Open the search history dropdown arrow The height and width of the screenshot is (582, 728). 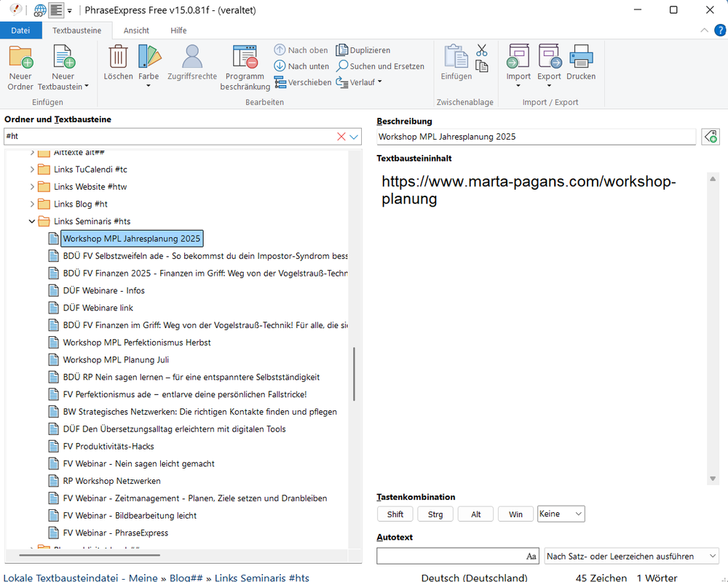pos(354,137)
